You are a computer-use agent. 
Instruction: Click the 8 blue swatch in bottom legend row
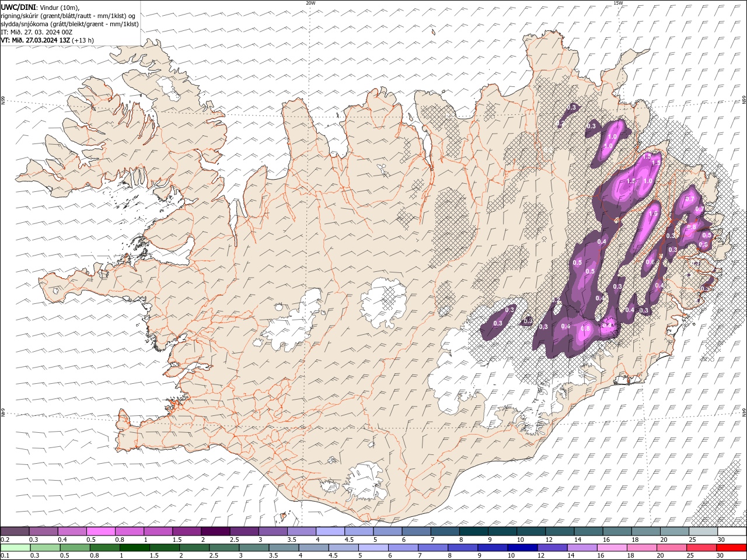point(463,548)
